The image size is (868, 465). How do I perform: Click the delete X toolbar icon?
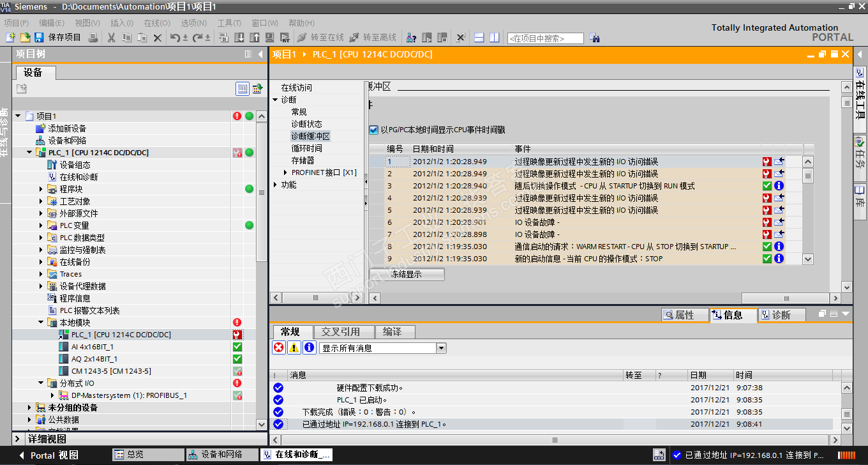click(x=158, y=38)
